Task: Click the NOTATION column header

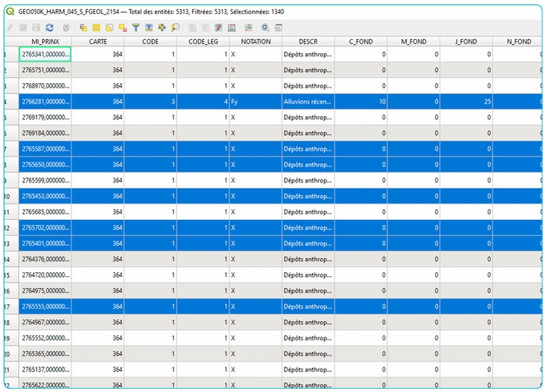Action: pyautogui.click(x=255, y=42)
